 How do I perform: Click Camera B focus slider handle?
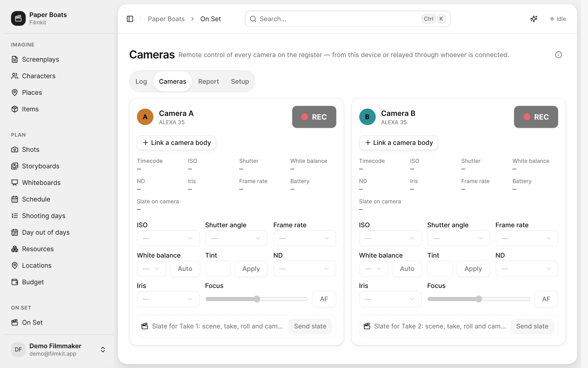[479, 299]
